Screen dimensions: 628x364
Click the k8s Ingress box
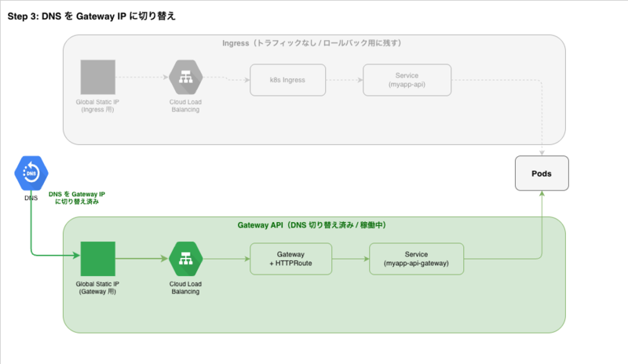tap(287, 80)
